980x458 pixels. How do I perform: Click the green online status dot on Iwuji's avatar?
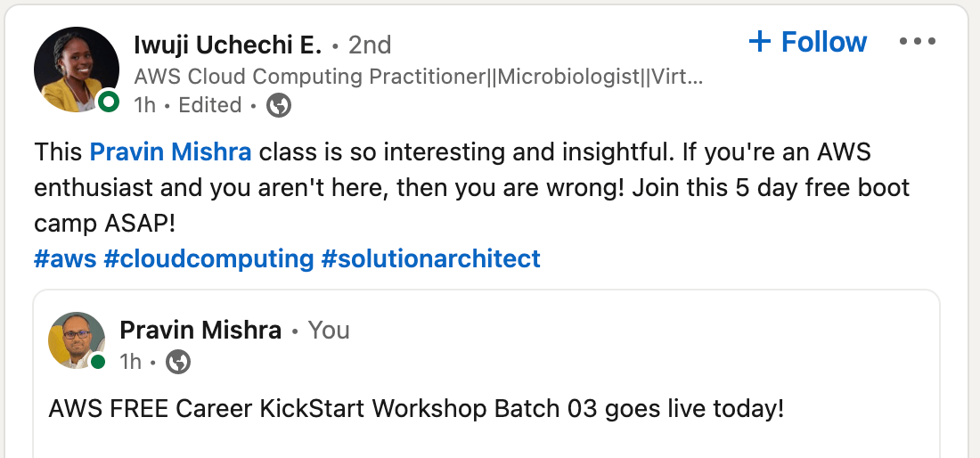tap(109, 102)
